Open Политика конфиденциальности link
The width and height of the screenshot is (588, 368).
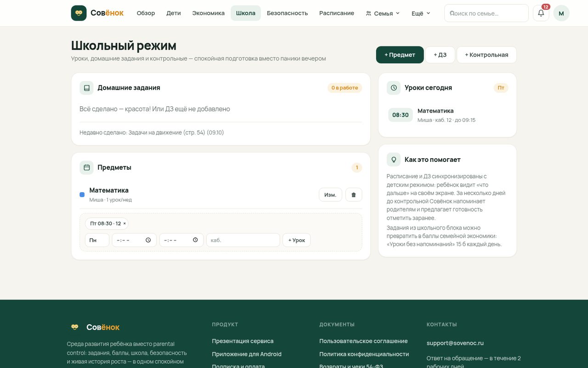[364, 354]
